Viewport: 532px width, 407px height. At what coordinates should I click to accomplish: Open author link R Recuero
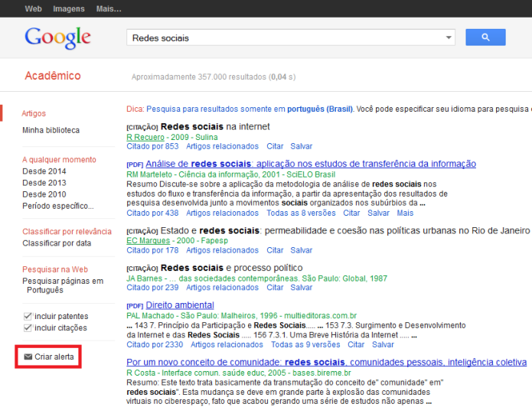pyautogui.click(x=145, y=138)
